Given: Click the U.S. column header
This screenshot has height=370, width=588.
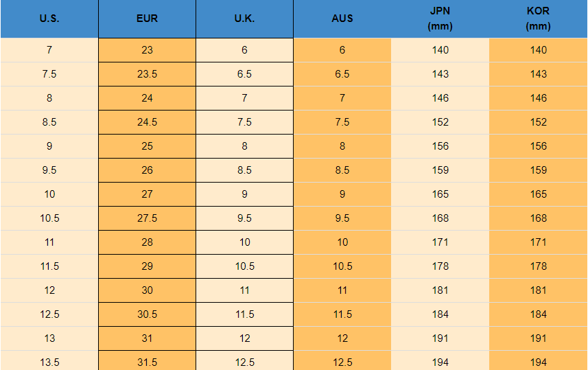Looking at the screenshot, I should (49, 19).
